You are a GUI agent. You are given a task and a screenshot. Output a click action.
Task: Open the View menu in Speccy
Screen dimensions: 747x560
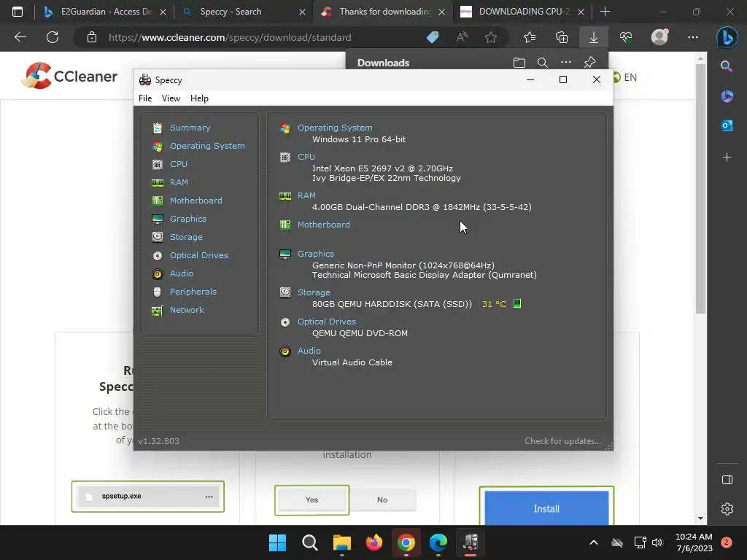[171, 98]
